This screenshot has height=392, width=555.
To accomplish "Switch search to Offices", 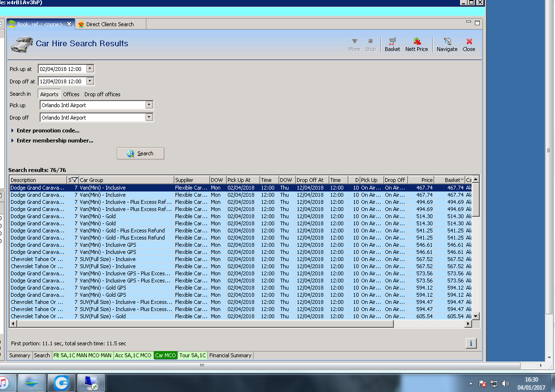I will (71, 94).
